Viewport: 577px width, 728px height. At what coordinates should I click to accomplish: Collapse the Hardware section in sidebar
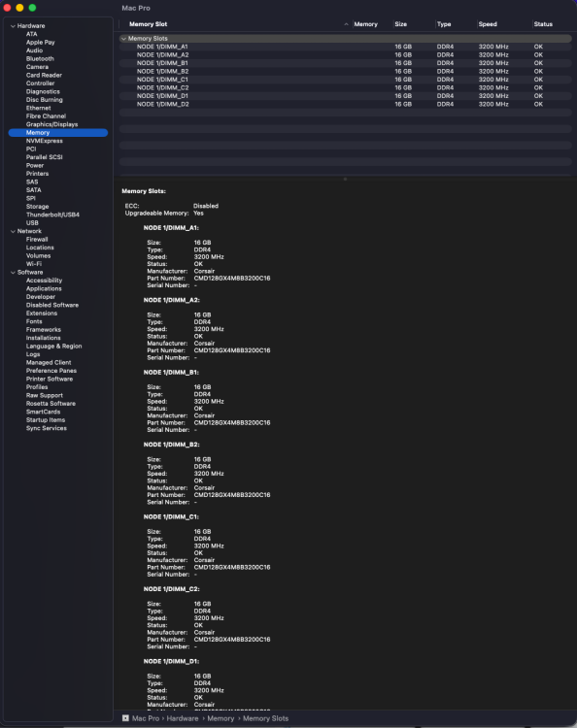[x=13, y=26]
